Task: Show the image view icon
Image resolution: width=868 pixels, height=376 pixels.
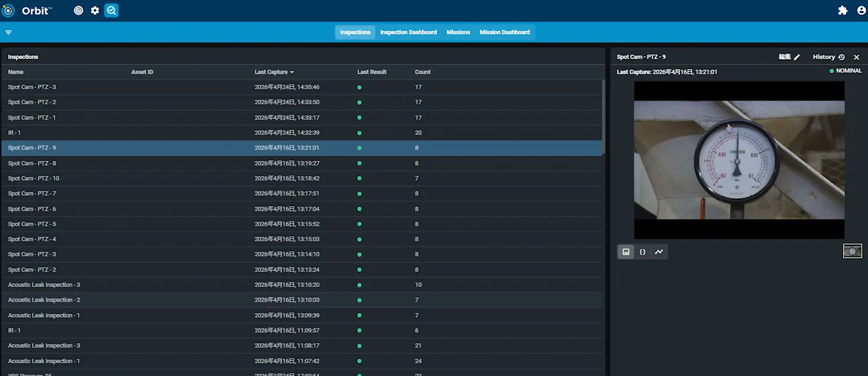Action: (x=626, y=252)
